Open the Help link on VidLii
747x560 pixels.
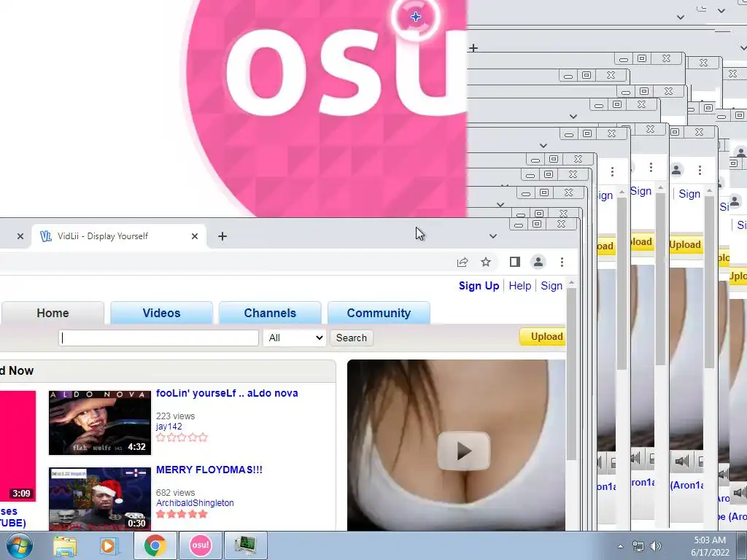coord(519,286)
